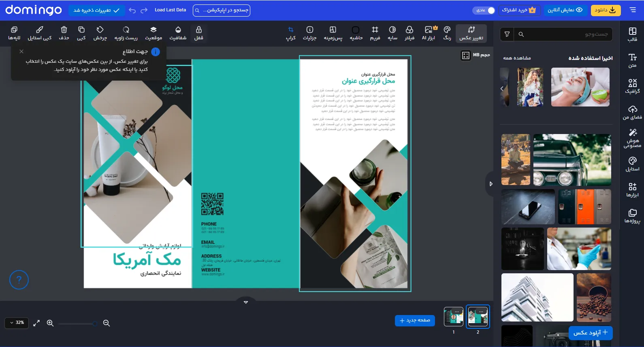Open the فضای من my space tab
The image size is (644, 347).
point(632,112)
